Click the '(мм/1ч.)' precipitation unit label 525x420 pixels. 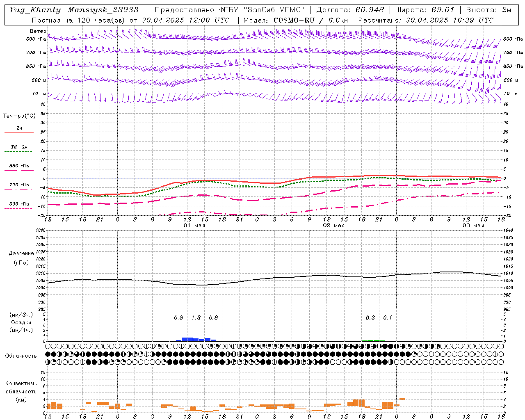click(21, 330)
